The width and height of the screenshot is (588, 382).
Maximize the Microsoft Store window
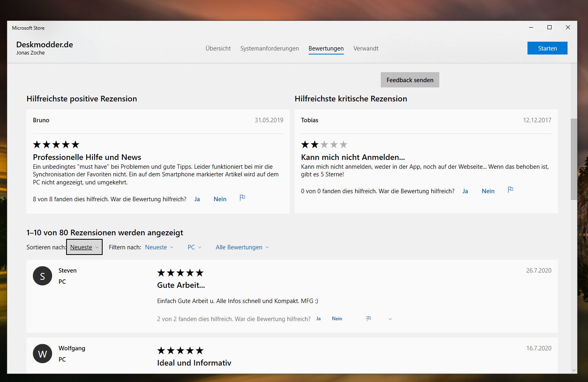(x=550, y=27)
